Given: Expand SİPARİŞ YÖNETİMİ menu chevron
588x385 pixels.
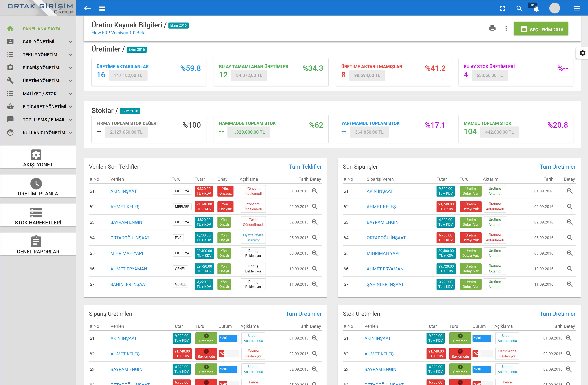Looking at the screenshot, I should coord(71,68).
